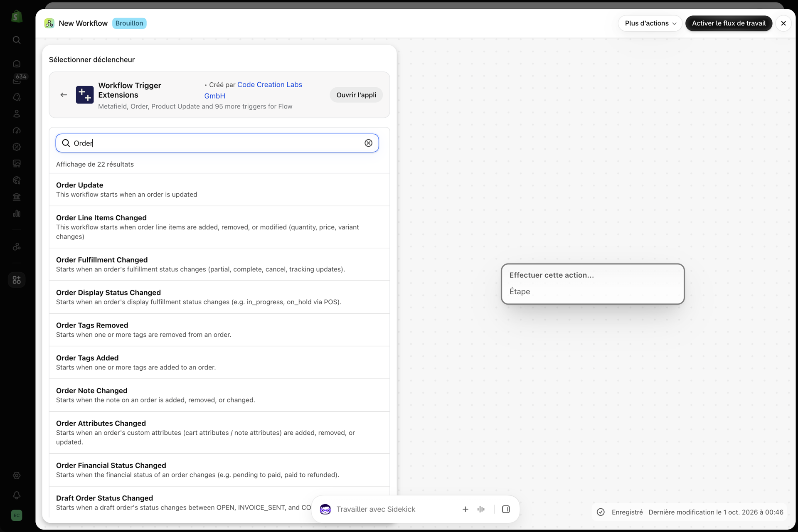Open the Plus d'actions dropdown

(x=650, y=23)
